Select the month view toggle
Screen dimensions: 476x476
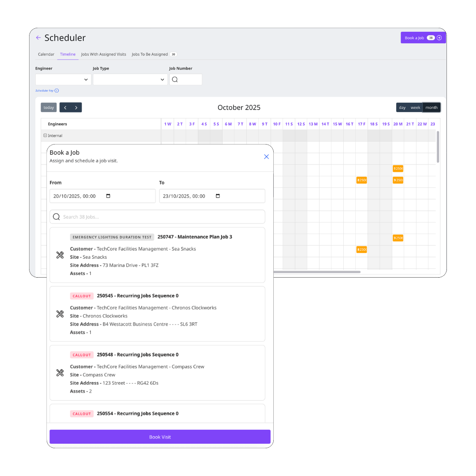(431, 108)
